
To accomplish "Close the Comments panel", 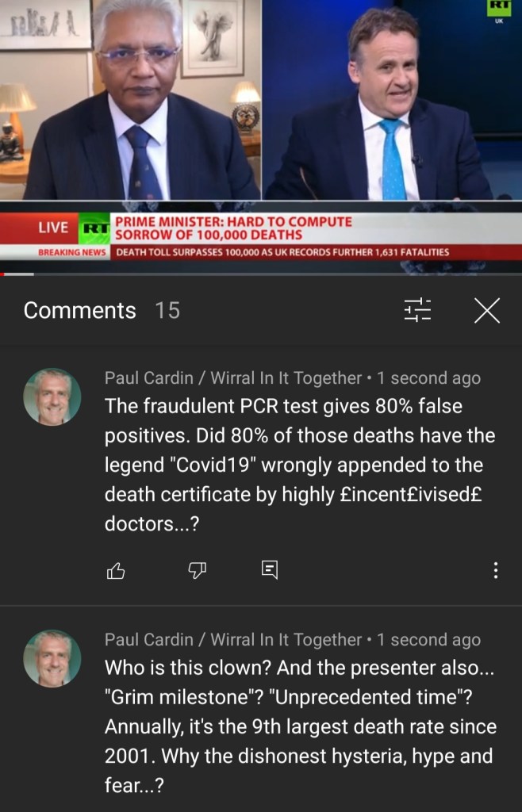I will tap(487, 310).
